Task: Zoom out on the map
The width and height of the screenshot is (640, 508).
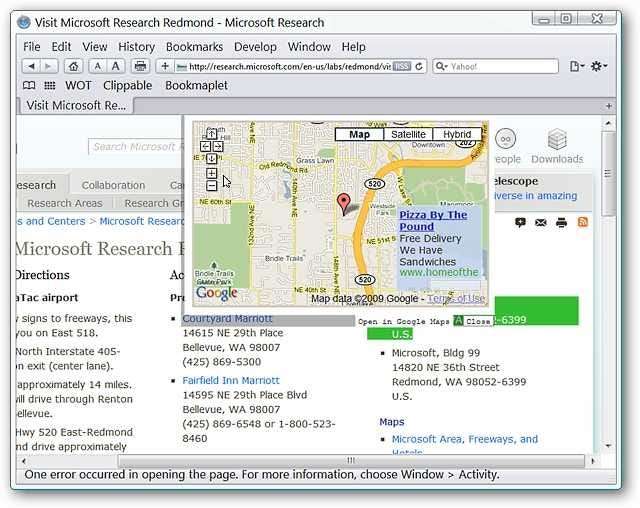Action: click(212, 185)
